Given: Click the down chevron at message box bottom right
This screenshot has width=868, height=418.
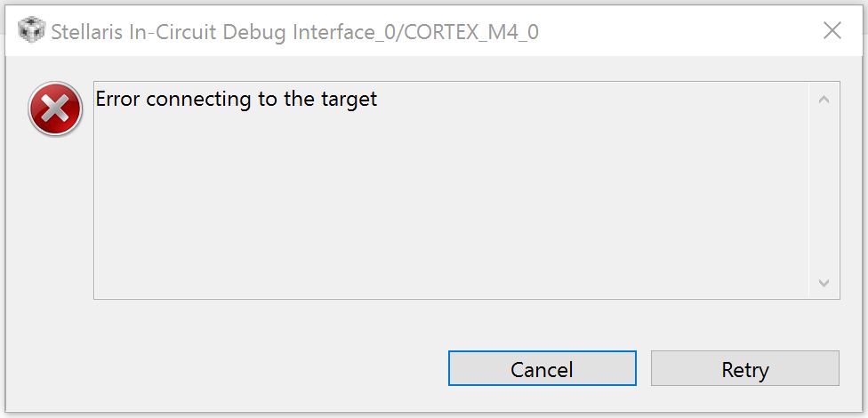Looking at the screenshot, I should click(x=824, y=283).
